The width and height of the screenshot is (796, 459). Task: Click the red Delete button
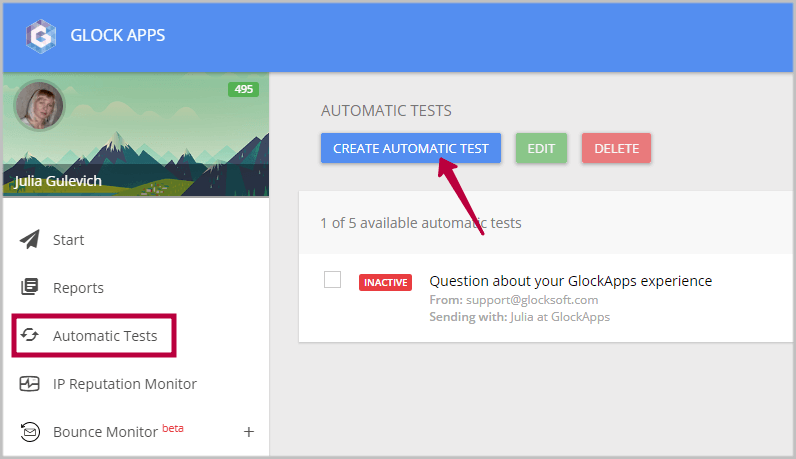[x=616, y=148]
